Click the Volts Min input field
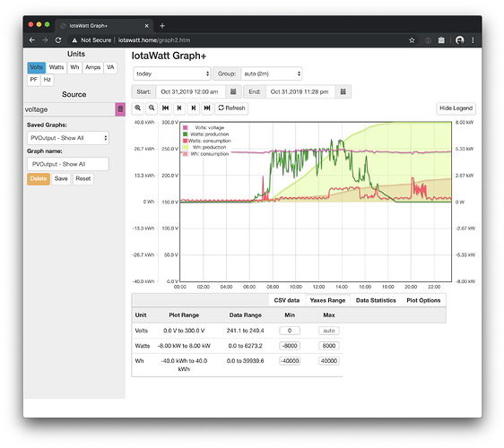The height and width of the screenshot is (448, 504). click(290, 331)
